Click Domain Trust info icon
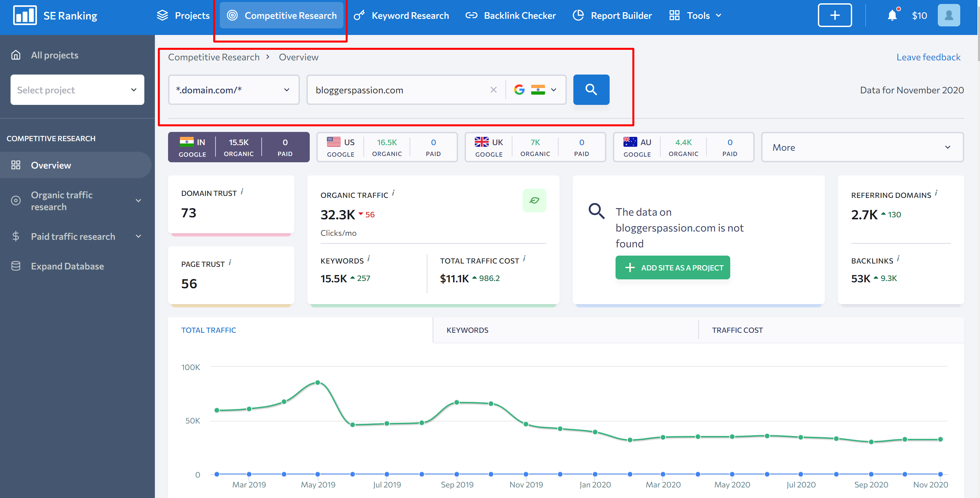This screenshot has width=980, height=498. pos(242,192)
